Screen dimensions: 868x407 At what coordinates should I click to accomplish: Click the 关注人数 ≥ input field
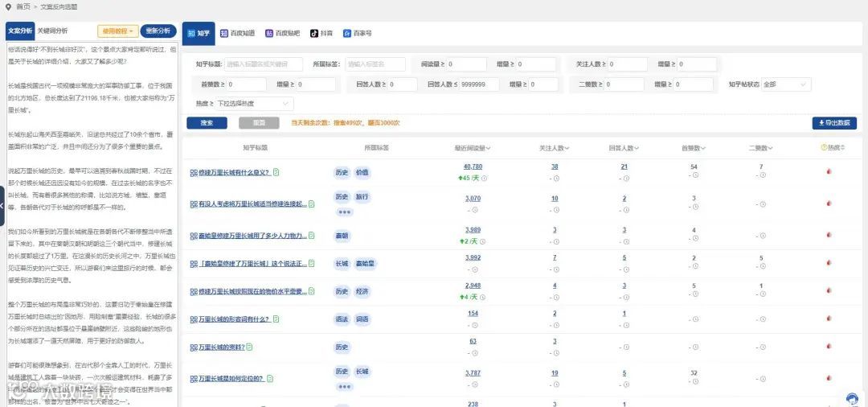click(x=627, y=64)
